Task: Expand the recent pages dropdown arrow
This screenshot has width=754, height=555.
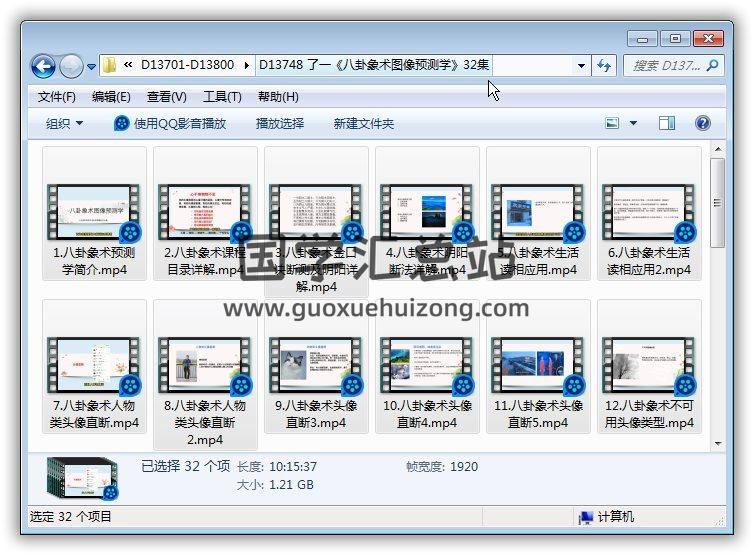Action: [x=91, y=67]
